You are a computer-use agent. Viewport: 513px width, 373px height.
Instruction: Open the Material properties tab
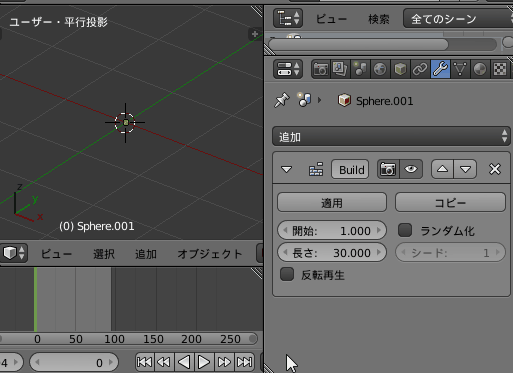pos(480,69)
